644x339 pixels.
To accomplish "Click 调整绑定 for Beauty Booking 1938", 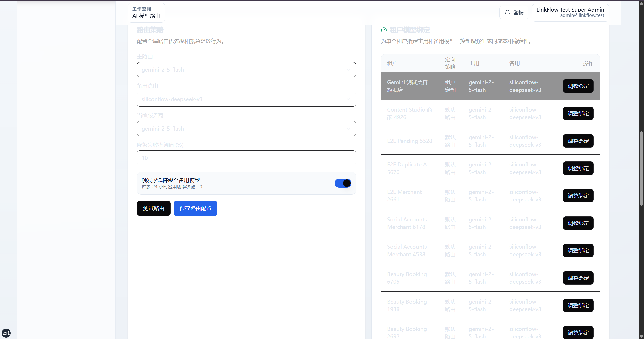I will tap(578, 305).
